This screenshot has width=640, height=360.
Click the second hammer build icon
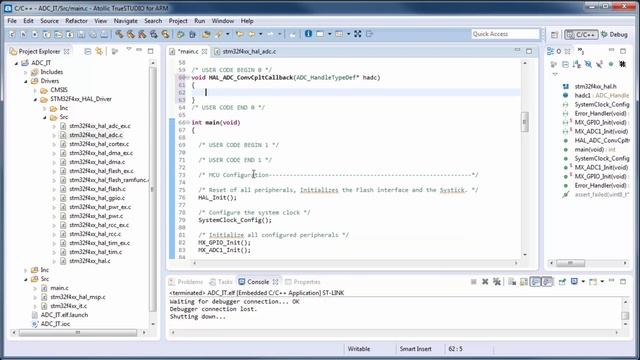tap(131, 34)
